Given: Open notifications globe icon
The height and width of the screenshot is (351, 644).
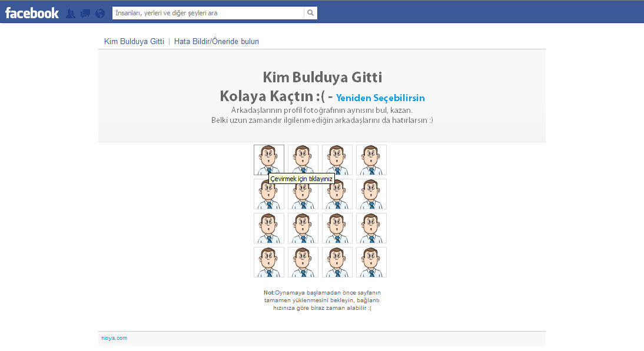Looking at the screenshot, I should [x=100, y=13].
